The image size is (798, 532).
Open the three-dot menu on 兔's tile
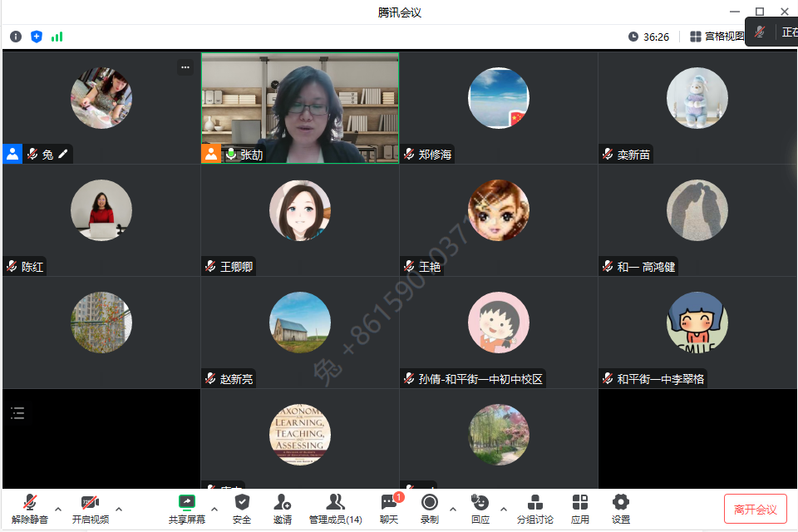tap(185, 68)
